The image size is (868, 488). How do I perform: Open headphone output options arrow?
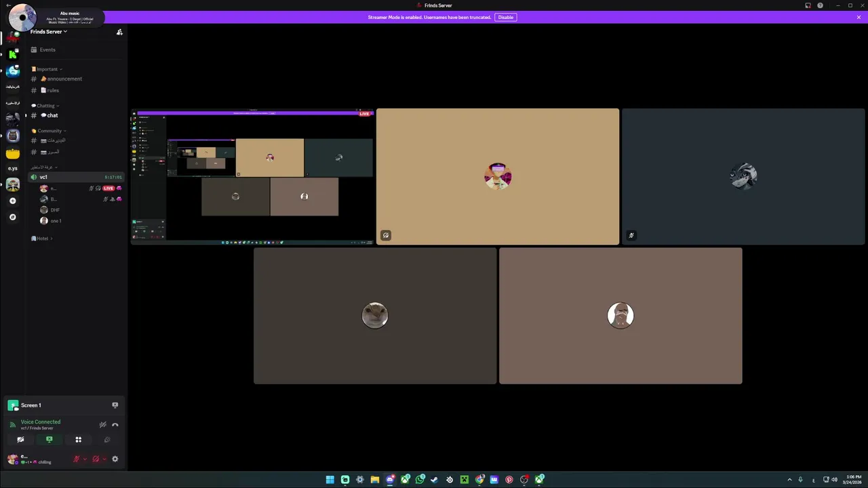(104, 460)
